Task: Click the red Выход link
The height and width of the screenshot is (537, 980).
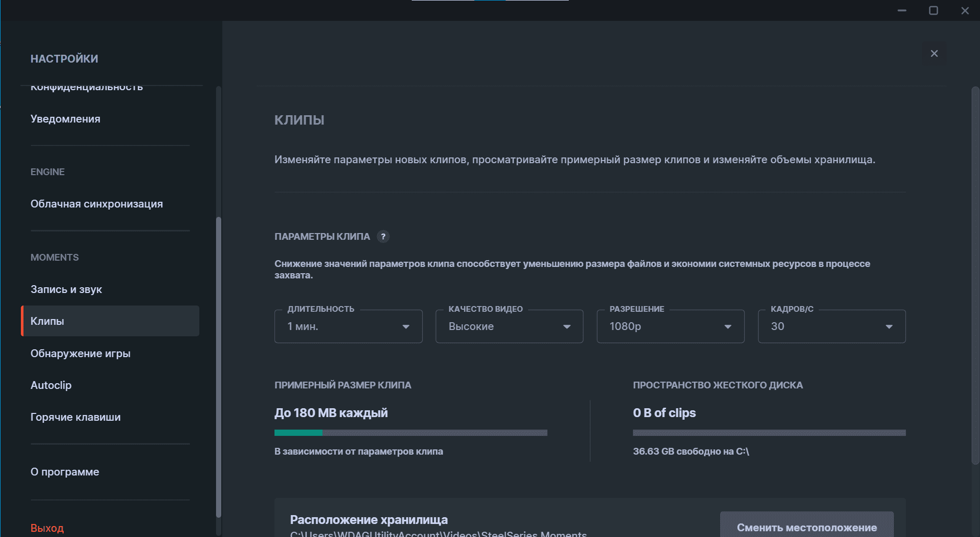Action: (47, 528)
